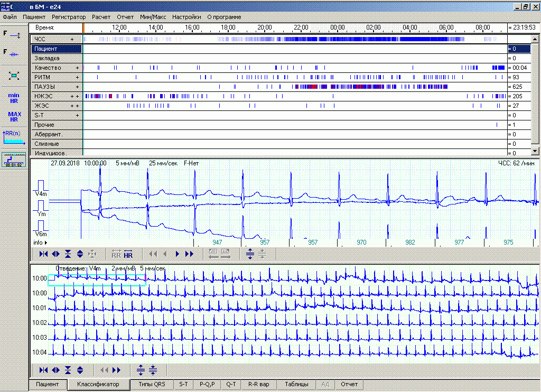The height and width of the screenshot is (392, 541).
Task: Select the НЖЭС event row label
Action: tap(43, 96)
